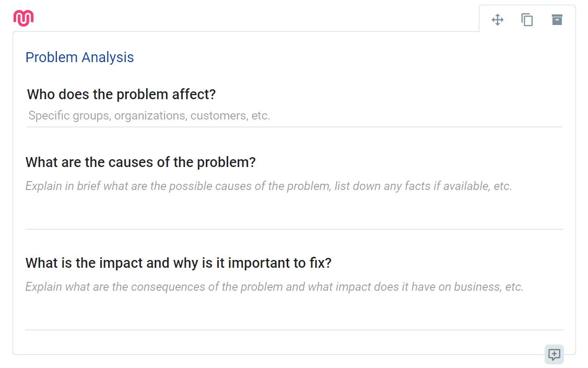Select the 'What are the causes' heading text
The image size is (588, 368).
pos(140,162)
